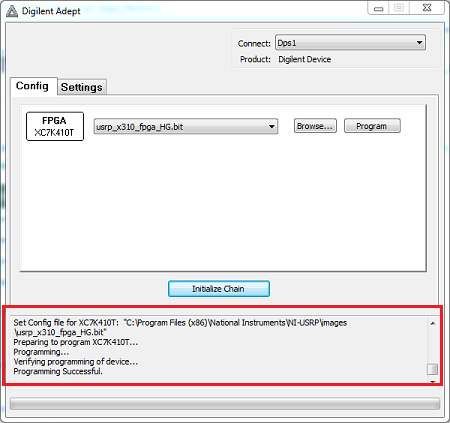The width and height of the screenshot is (450, 423).
Task: Click the Programming Successful log line
Action: pyautogui.click(x=58, y=371)
